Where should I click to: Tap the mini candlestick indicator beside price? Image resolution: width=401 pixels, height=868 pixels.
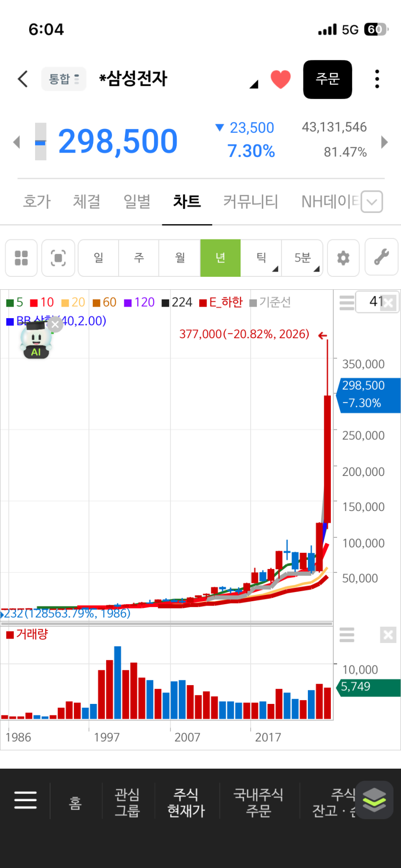pyautogui.click(x=41, y=142)
